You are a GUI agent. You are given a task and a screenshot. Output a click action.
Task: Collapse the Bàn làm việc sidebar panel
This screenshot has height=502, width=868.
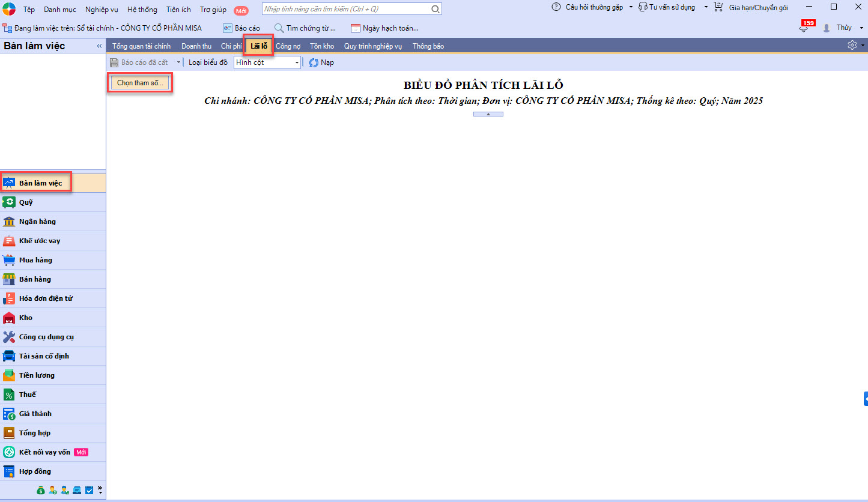pos(99,46)
